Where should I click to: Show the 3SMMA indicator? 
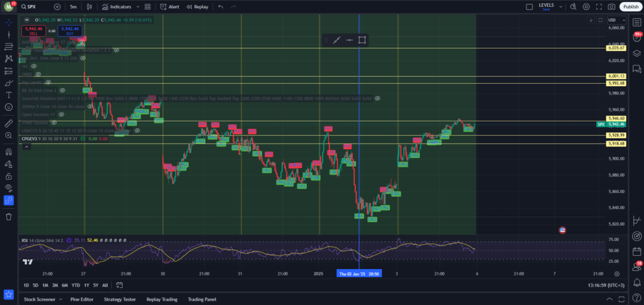pyautogui.click(x=90, y=106)
